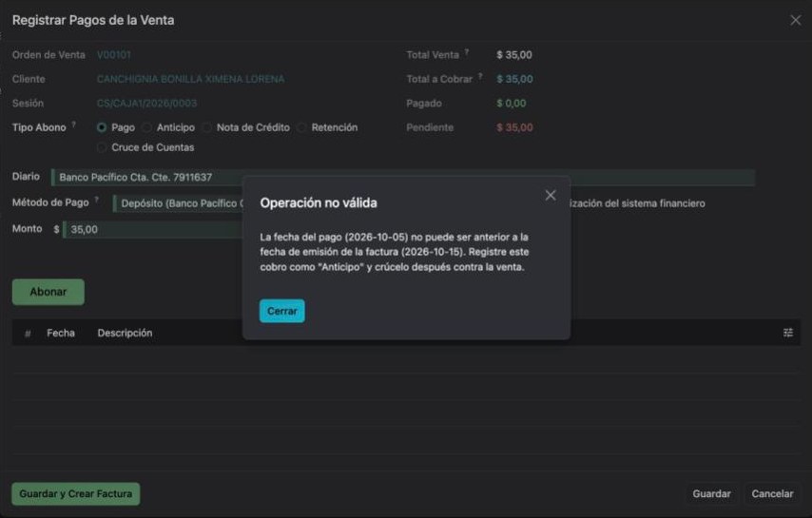Image resolution: width=812 pixels, height=518 pixels.
Task: Open client link CANCHIGNIA BONILLA XIMENA LORENA
Action: click(x=190, y=79)
